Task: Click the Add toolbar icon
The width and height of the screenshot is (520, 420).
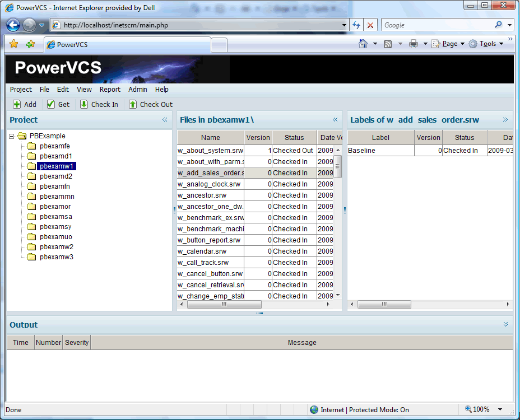Action: (x=17, y=104)
